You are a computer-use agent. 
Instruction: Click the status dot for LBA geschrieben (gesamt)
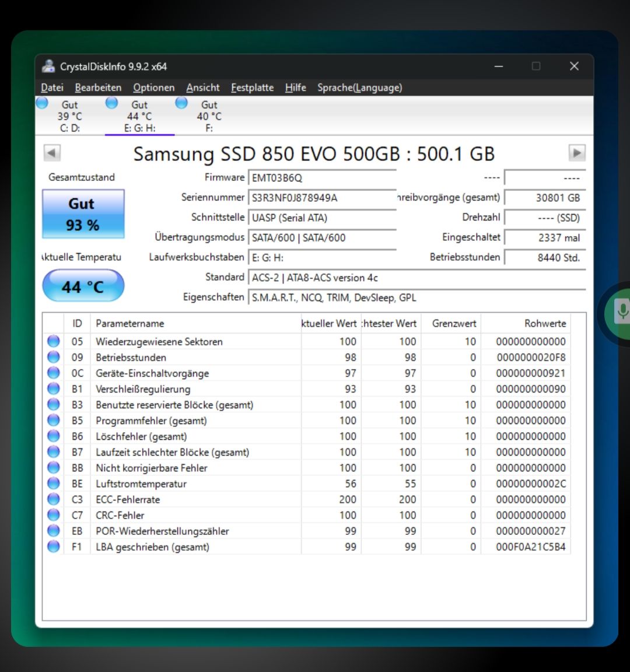click(54, 547)
